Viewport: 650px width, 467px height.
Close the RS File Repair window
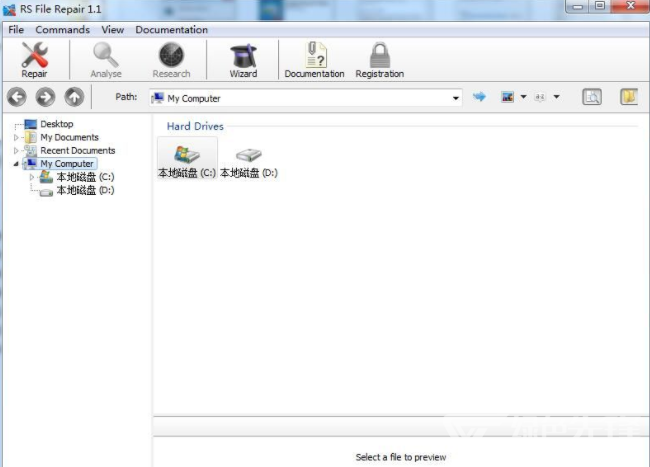[631, 6]
